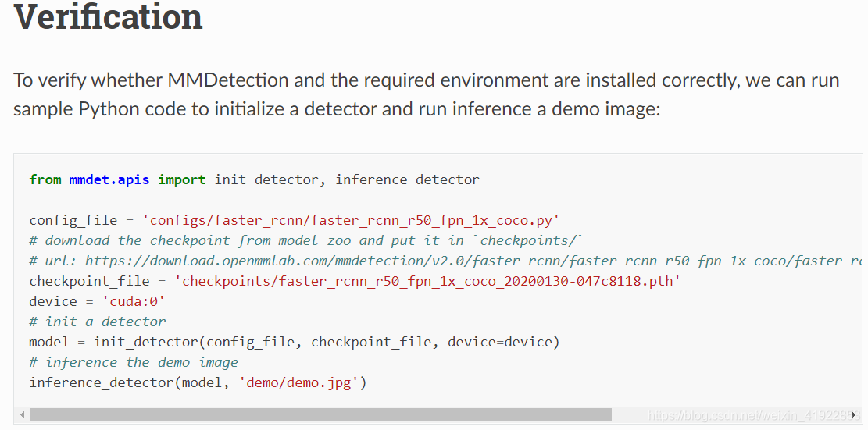Click the '# inference the demo image' comment

pos(134,362)
